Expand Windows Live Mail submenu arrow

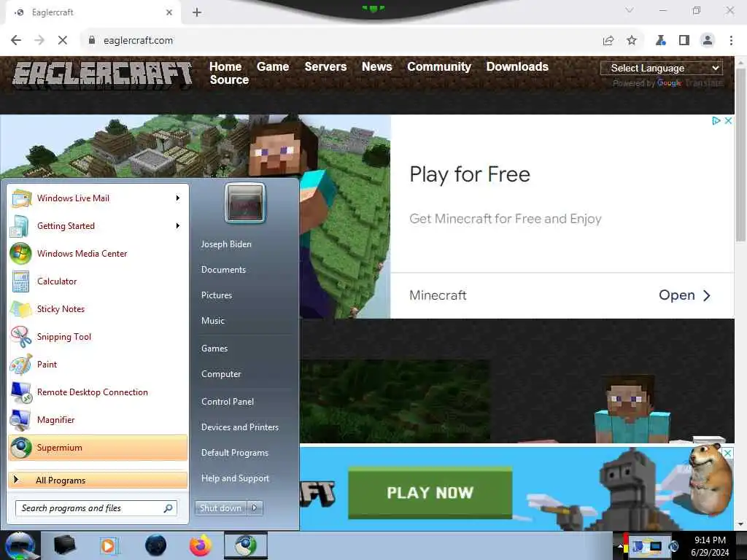178,198
